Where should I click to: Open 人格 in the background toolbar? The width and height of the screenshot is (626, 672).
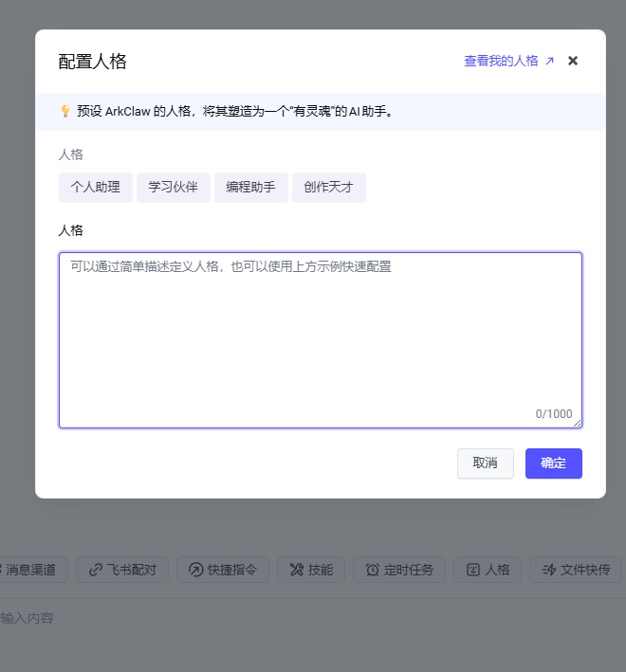click(488, 570)
